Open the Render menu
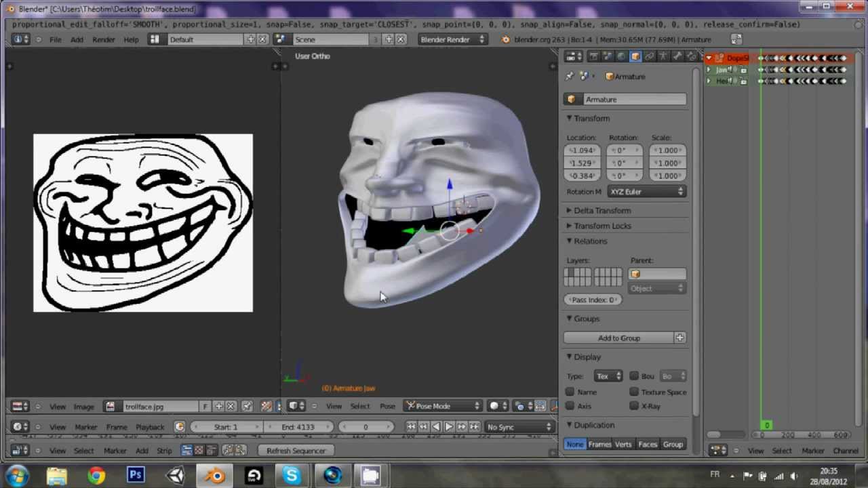The height and width of the screenshot is (488, 868). pyautogui.click(x=104, y=39)
